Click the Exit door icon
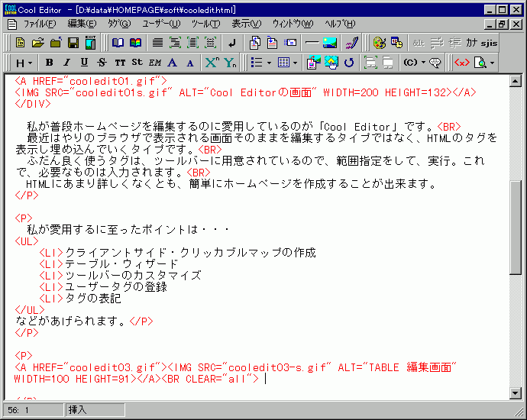 (x=89, y=42)
